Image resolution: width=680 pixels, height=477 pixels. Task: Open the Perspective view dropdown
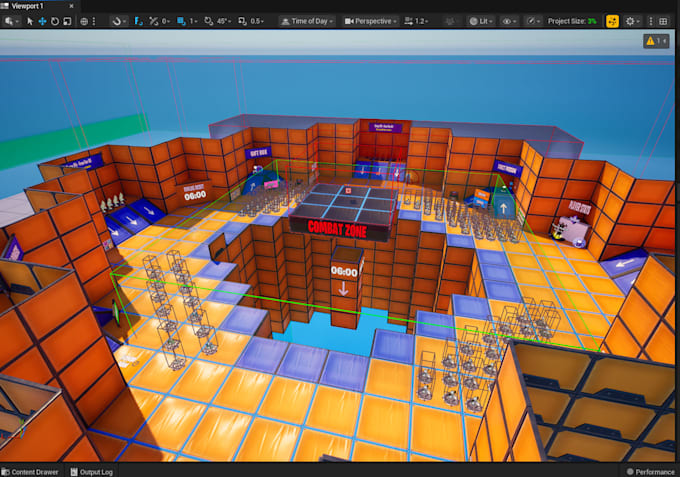point(370,21)
